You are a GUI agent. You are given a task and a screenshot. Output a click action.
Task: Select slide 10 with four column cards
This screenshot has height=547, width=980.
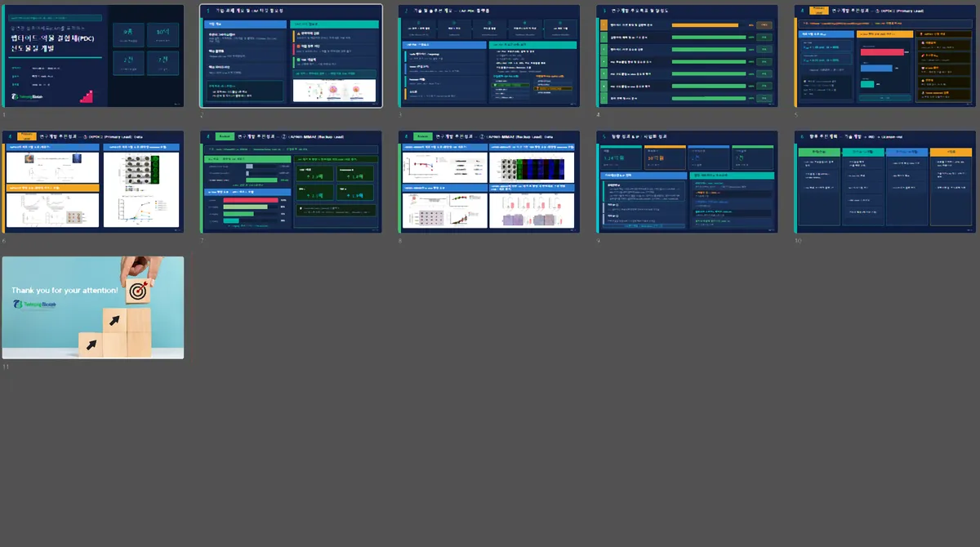click(886, 181)
